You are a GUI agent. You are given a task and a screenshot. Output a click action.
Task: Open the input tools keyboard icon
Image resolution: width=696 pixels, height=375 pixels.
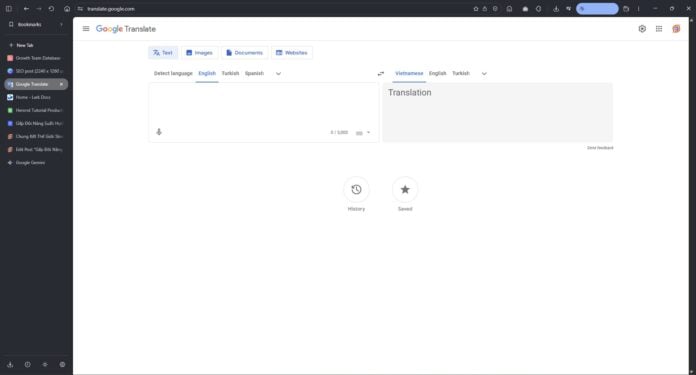coord(359,133)
